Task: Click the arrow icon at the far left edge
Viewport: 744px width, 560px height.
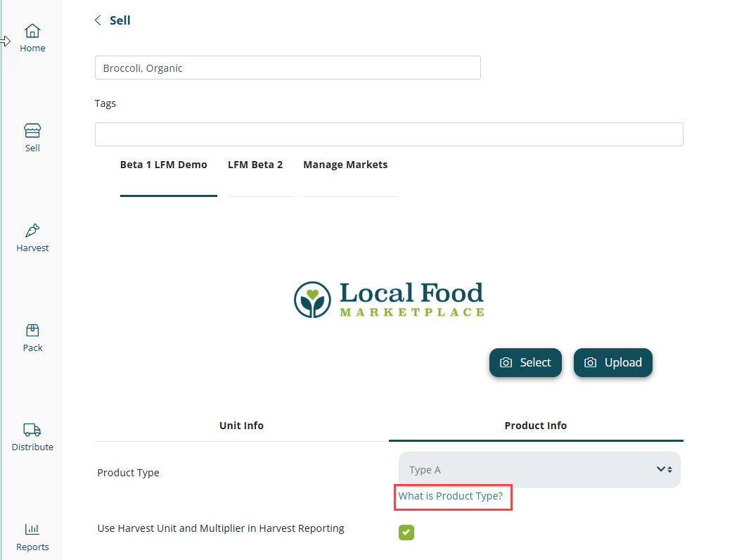Action: click(x=5, y=42)
